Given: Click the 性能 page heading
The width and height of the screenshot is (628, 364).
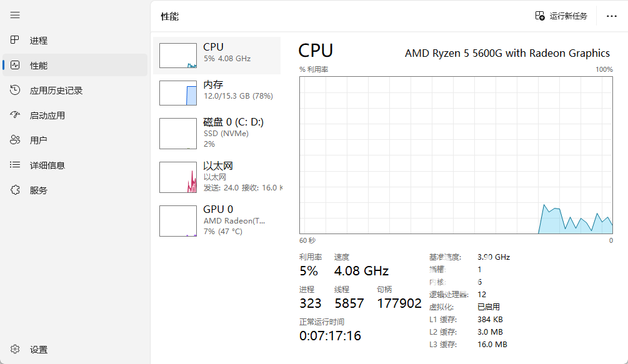Looking at the screenshot, I should pyautogui.click(x=170, y=17).
